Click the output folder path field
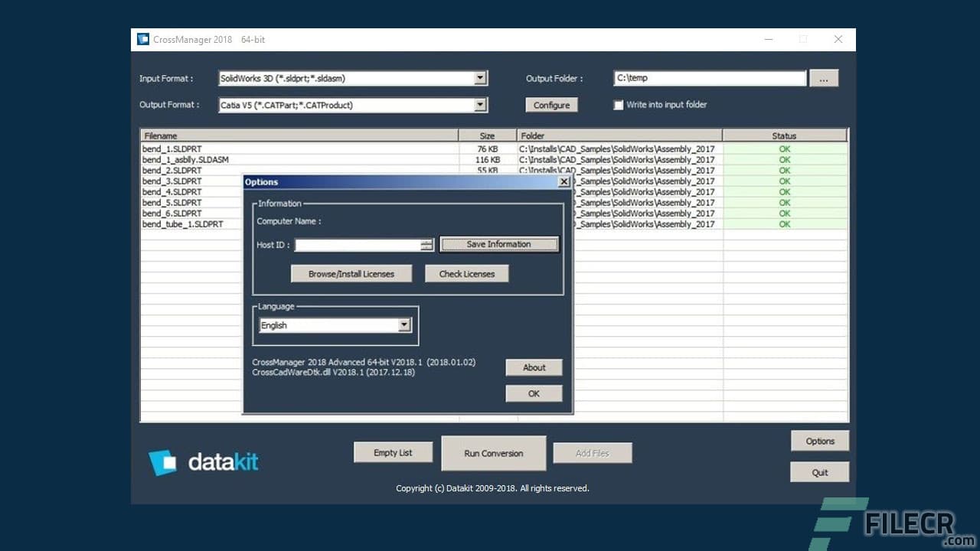This screenshot has height=551, width=980. 708,77
